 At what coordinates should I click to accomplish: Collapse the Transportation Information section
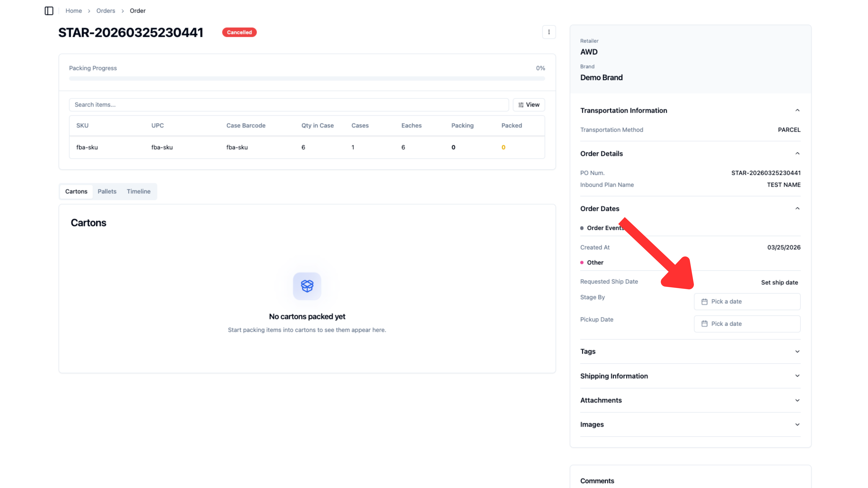[x=797, y=110]
